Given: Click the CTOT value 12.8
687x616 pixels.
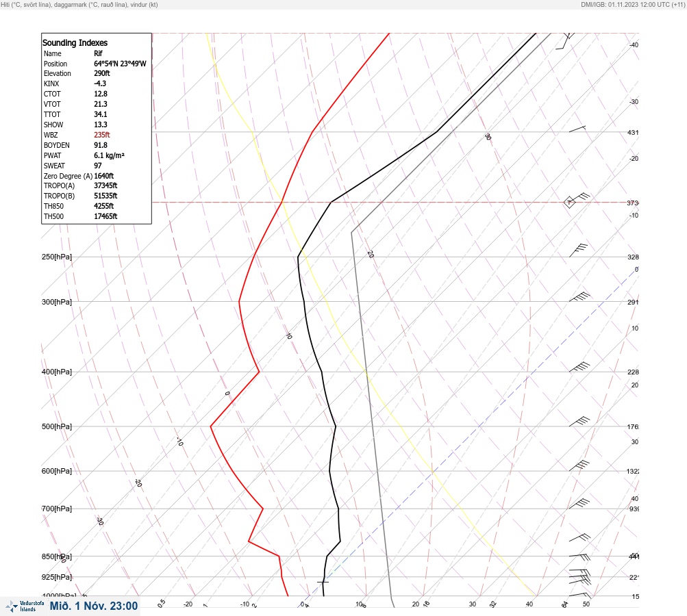Looking at the screenshot, I should point(101,94).
